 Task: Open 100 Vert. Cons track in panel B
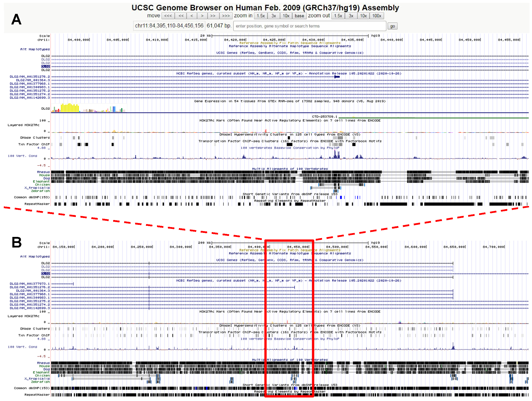click(22, 347)
